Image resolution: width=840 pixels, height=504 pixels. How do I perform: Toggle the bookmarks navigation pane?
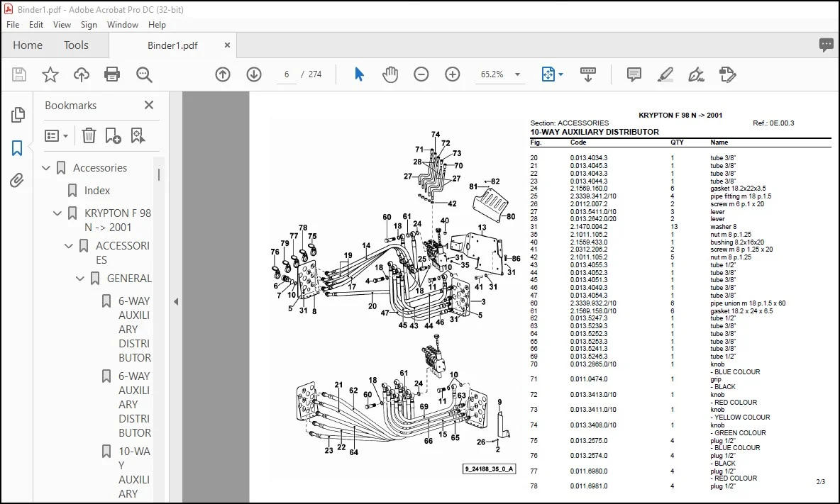[x=17, y=148]
